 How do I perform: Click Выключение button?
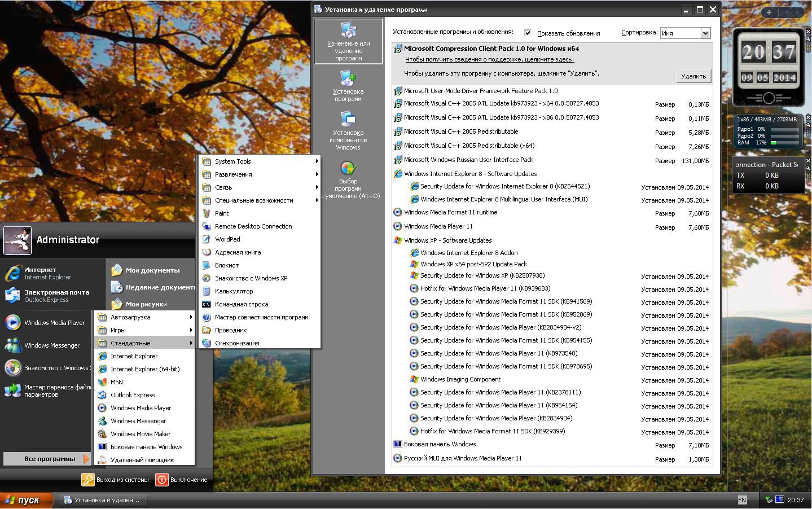[x=182, y=480]
